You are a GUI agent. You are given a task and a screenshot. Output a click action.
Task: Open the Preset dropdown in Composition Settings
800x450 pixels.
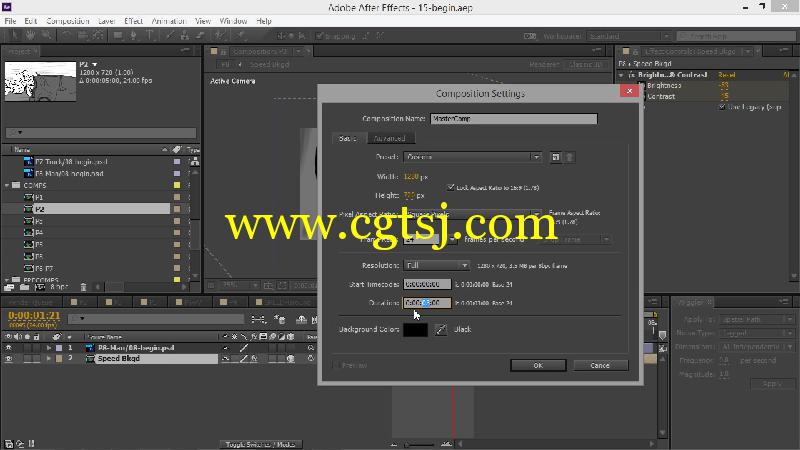[x=472, y=157]
